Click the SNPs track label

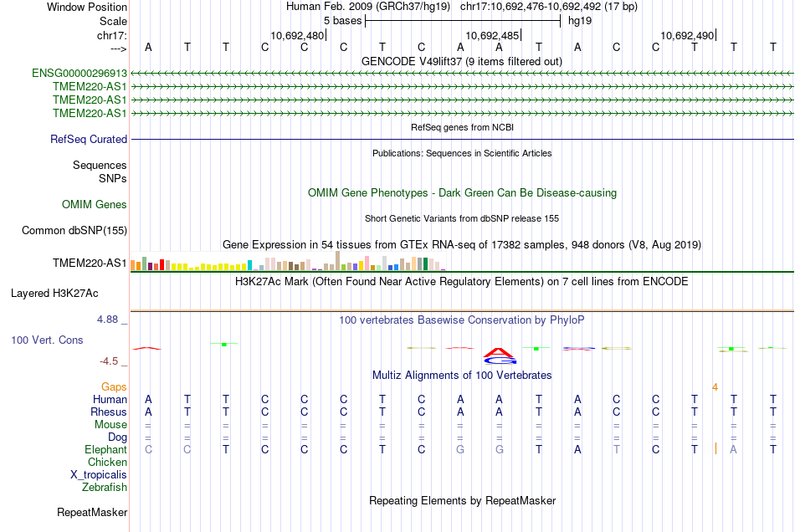point(113,178)
